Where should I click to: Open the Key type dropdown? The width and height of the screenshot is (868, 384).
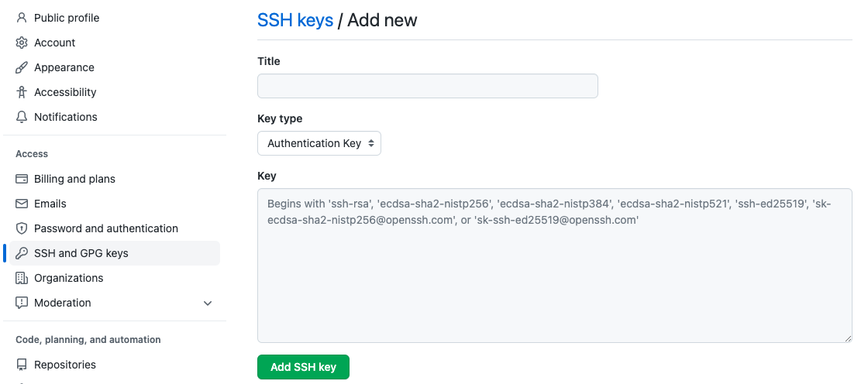pyautogui.click(x=319, y=143)
